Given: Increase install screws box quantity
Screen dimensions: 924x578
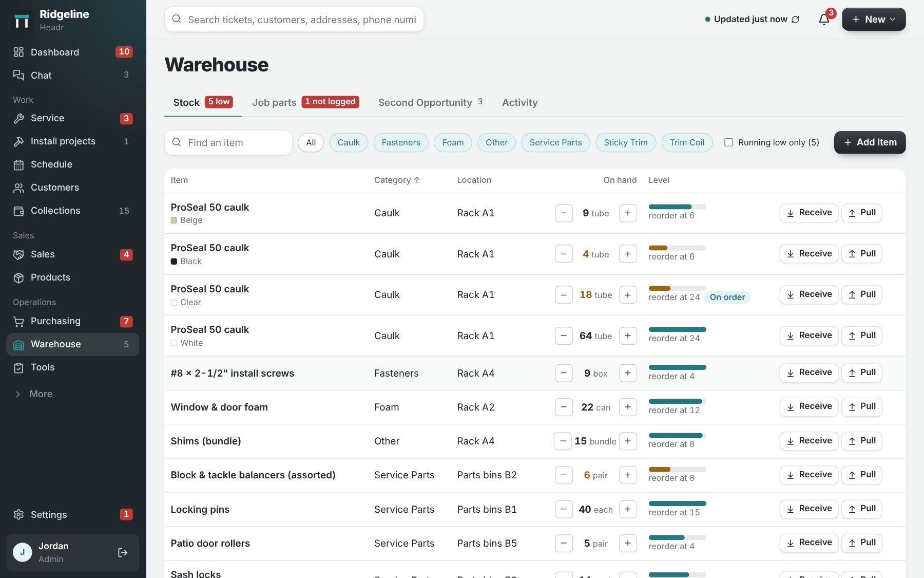Looking at the screenshot, I should [x=628, y=373].
